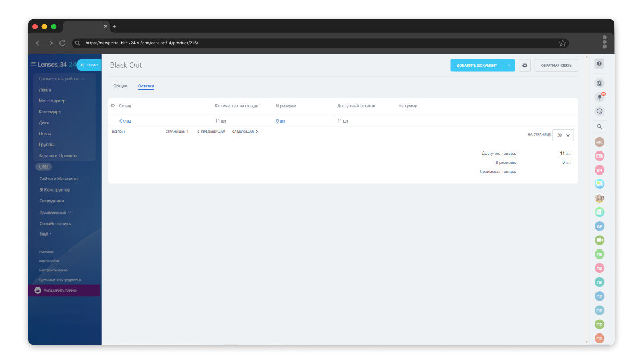This screenshot has width=643, height=364.
Task: Select the Остатки tab
Action: coord(146,86)
